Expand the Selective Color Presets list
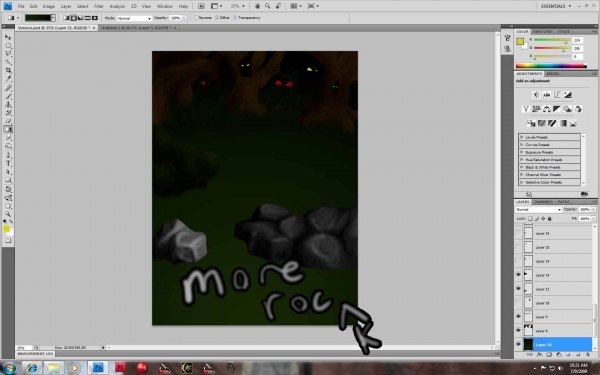This screenshot has height=375, width=600. (522, 182)
